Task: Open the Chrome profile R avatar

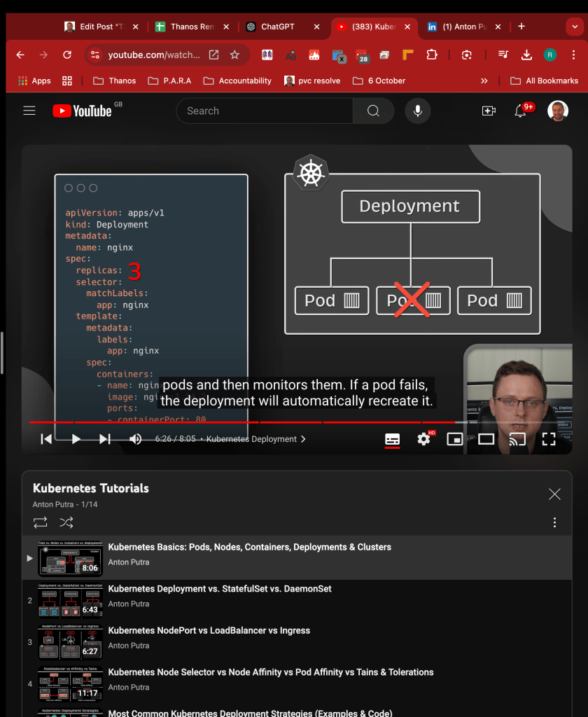Action: click(x=550, y=55)
